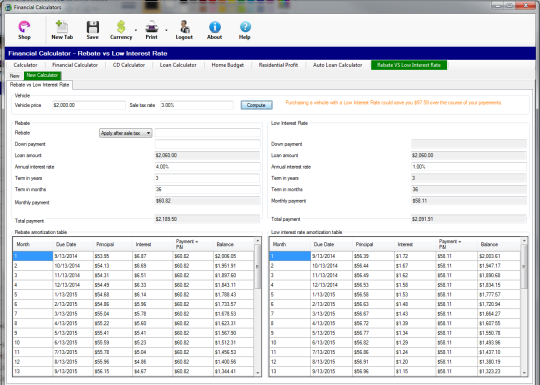Open the Residential Profit tab
The height and width of the screenshot is (385, 540).
coord(278,65)
